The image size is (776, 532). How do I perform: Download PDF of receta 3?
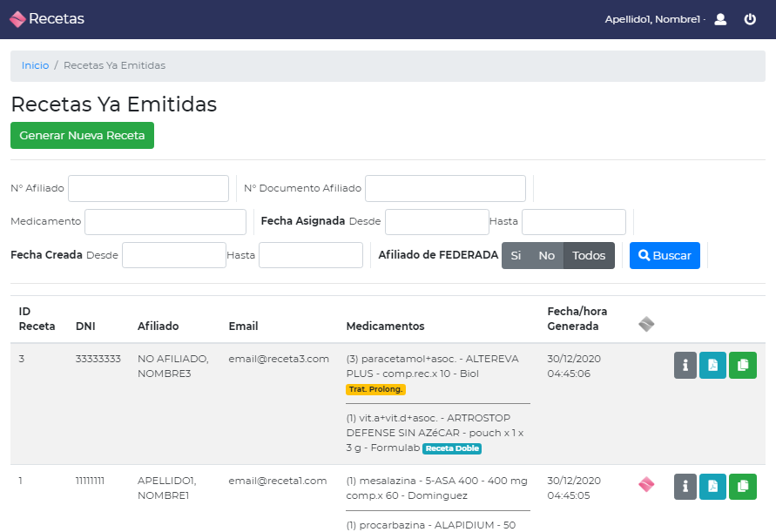coord(712,366)
